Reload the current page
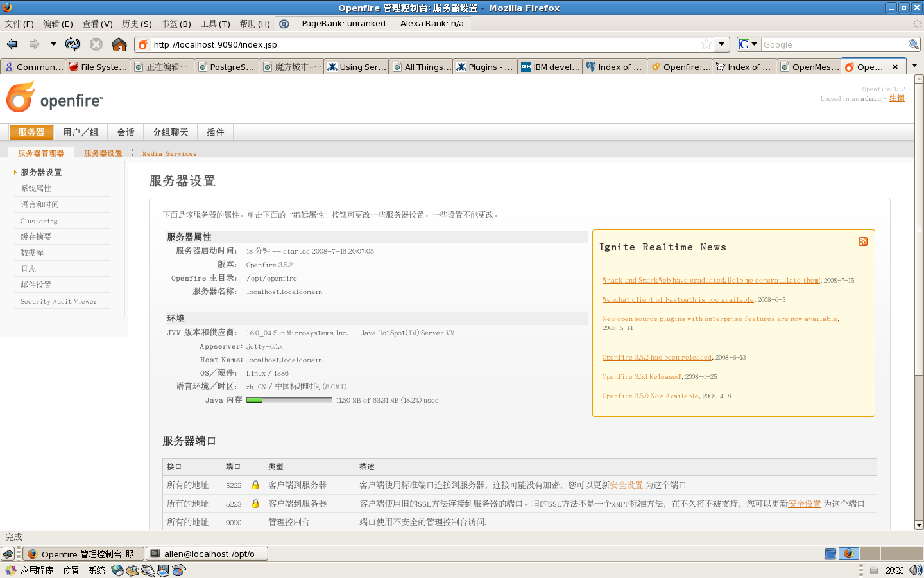 click(x=73, y=44)
